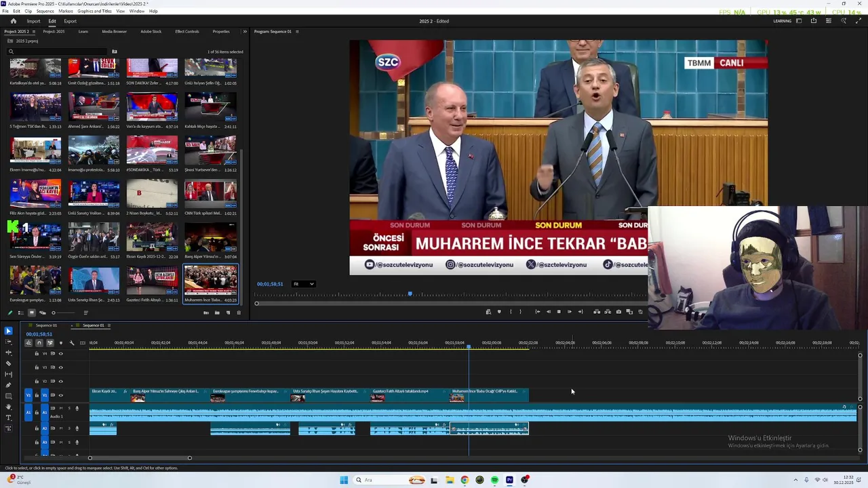Click the Import workspace button
Image resolution: width=868 pixels, height=488 pixels.
click(x=33, y=21)
